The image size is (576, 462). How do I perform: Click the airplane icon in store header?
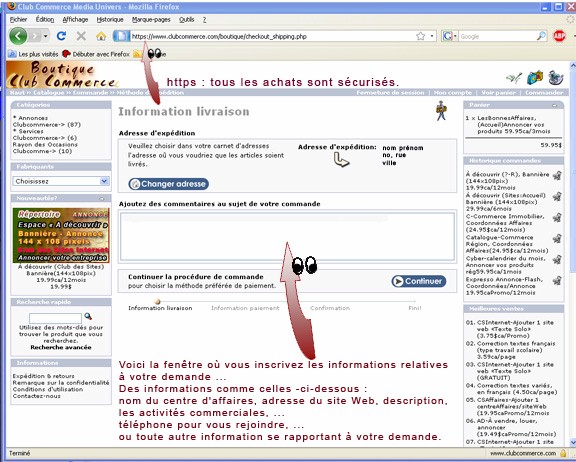pyautogui.click(x=514, y=78)
